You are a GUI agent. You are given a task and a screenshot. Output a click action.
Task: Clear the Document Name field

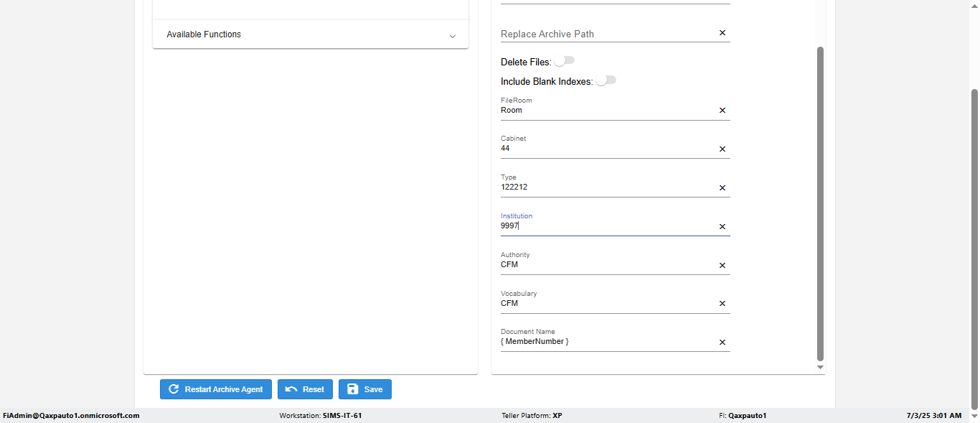pos(722,343)
